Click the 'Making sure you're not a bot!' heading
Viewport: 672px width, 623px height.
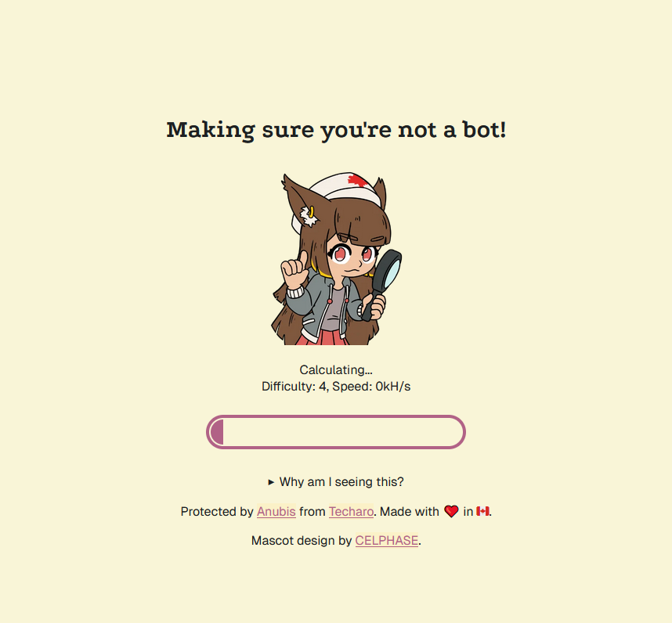(336, 130)
